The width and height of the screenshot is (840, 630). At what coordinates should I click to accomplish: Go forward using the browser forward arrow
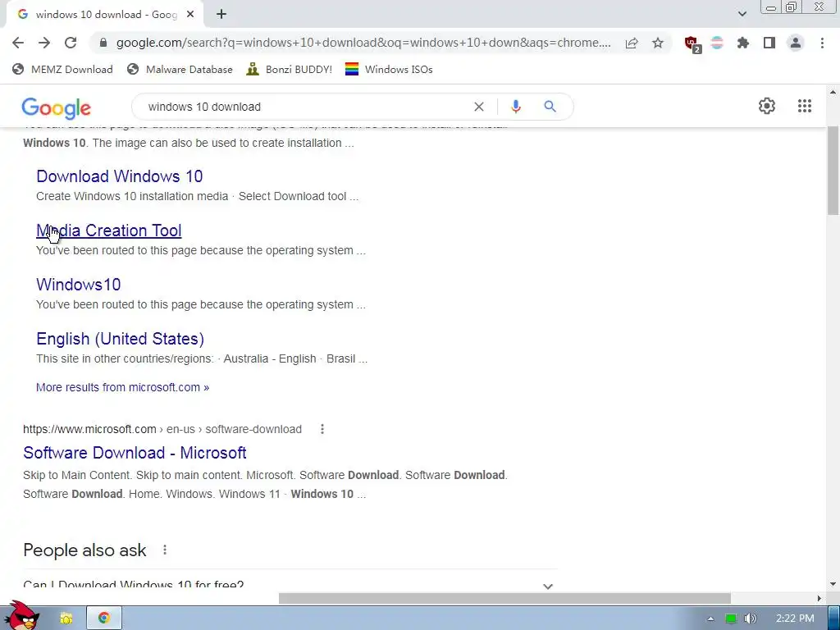pyautogui.click(x=44, y=43)
